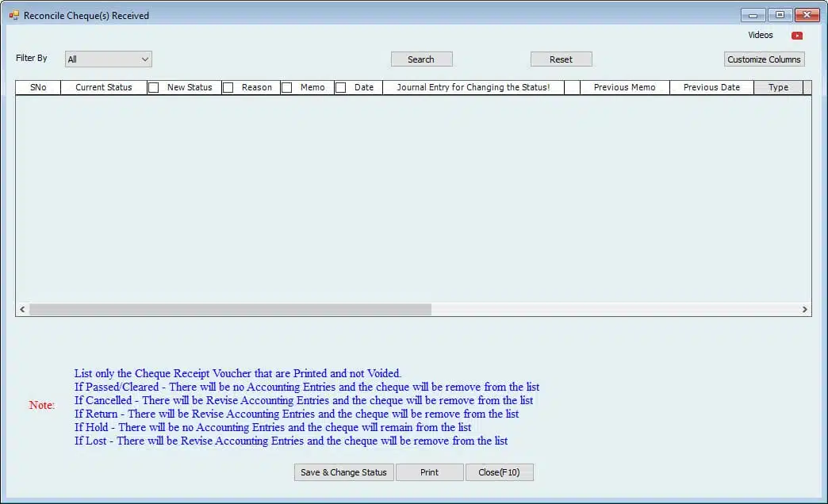
Task: Close the window with the red X
Action: (807, 15)
